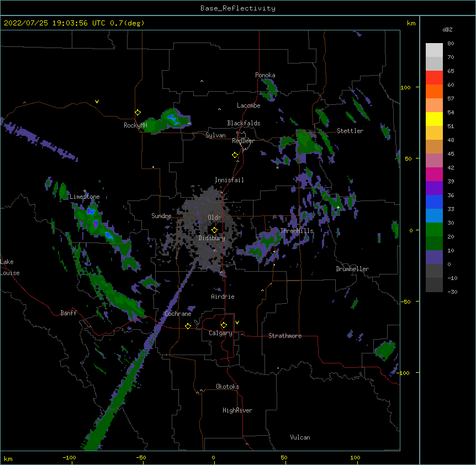Click the HighRiver label
The image size is (476, 465).
(237, 410)
